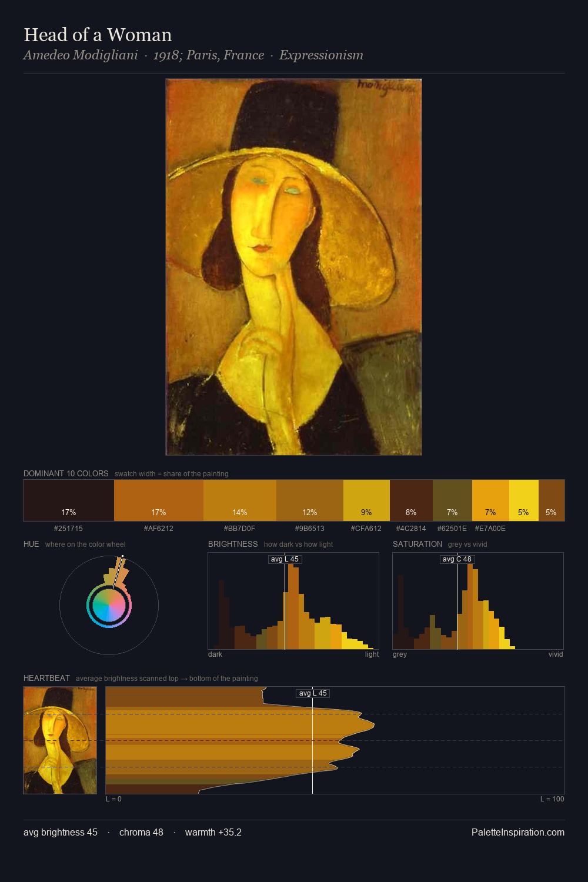Click the '1918; Paris, France' text
This screenshot has height=882, width=588.
209,55
